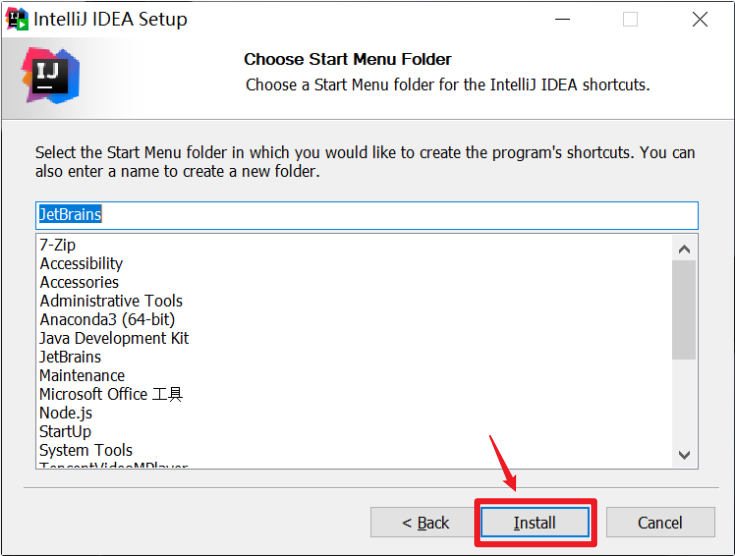Click the list's scroll down arrow
This screenshot has width=735, height=556.
[x=684, y=455]
